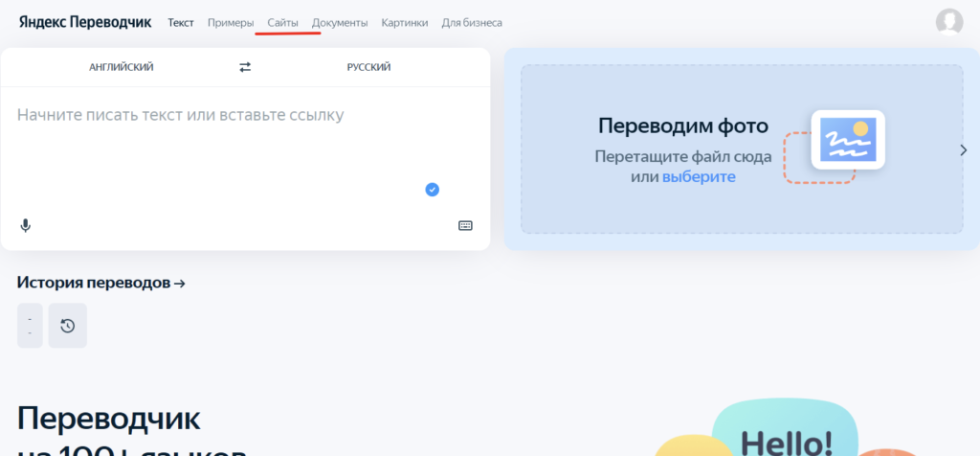Click the blue checkmark spellcheck icon
This screenshot has width=980, height=456.
[x=432, y=190]
